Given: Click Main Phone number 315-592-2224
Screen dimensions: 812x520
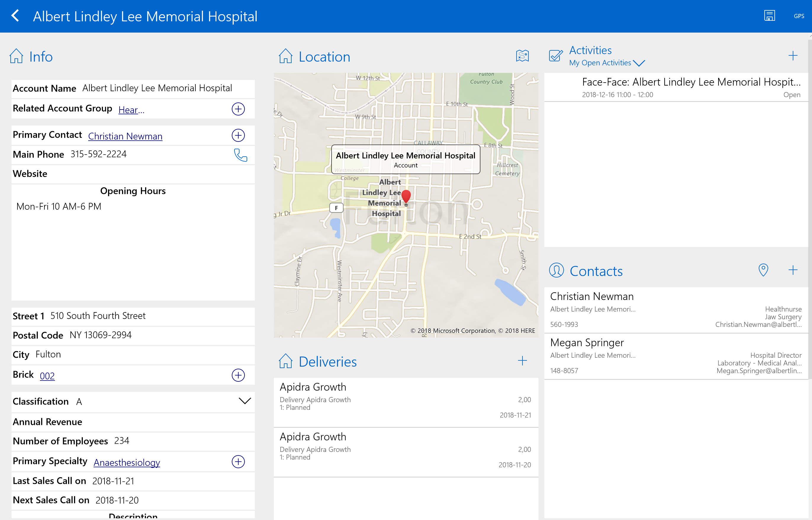Looking at the screenshot, I should 99,154.
